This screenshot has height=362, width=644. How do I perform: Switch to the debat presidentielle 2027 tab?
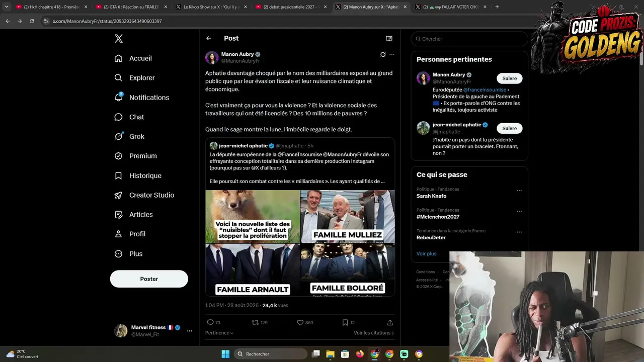[291, 7]
